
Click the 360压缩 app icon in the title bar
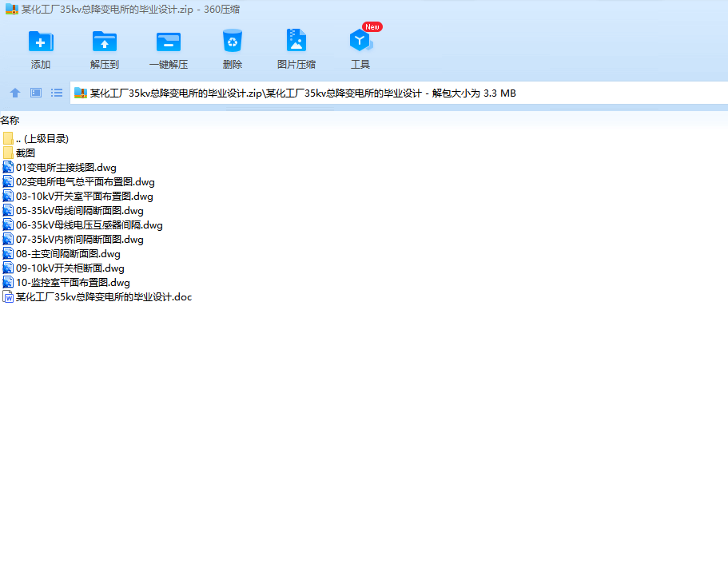pos(12,10)
